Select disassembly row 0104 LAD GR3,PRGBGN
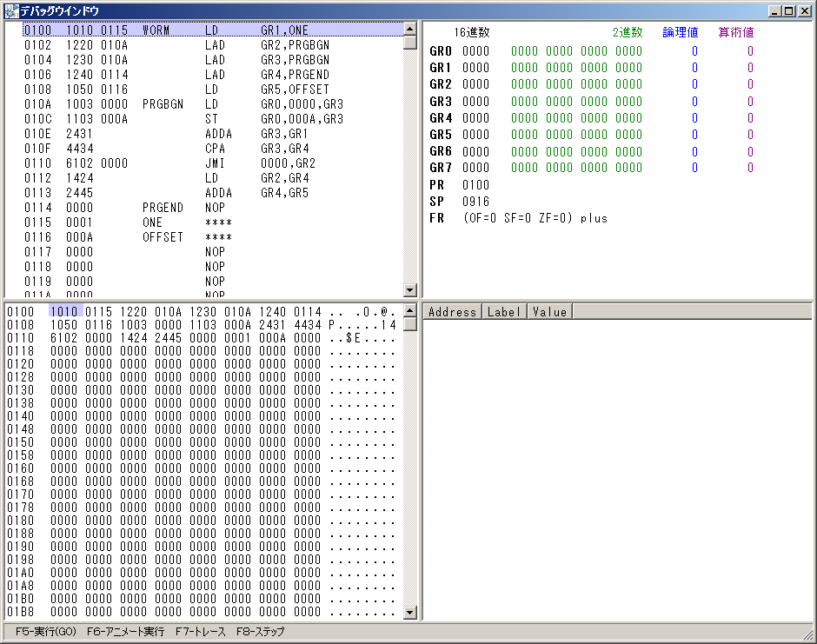Viewport: 817px width, 644px height. pos(214,60)
